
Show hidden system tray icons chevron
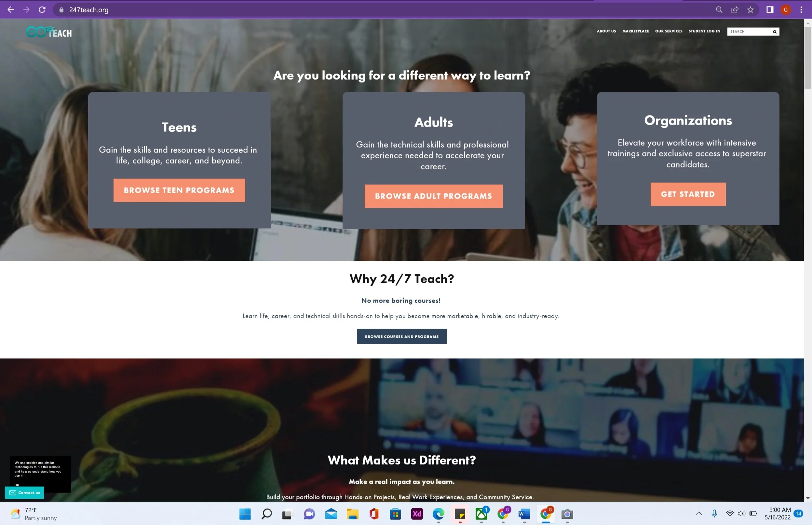point(698,513)
